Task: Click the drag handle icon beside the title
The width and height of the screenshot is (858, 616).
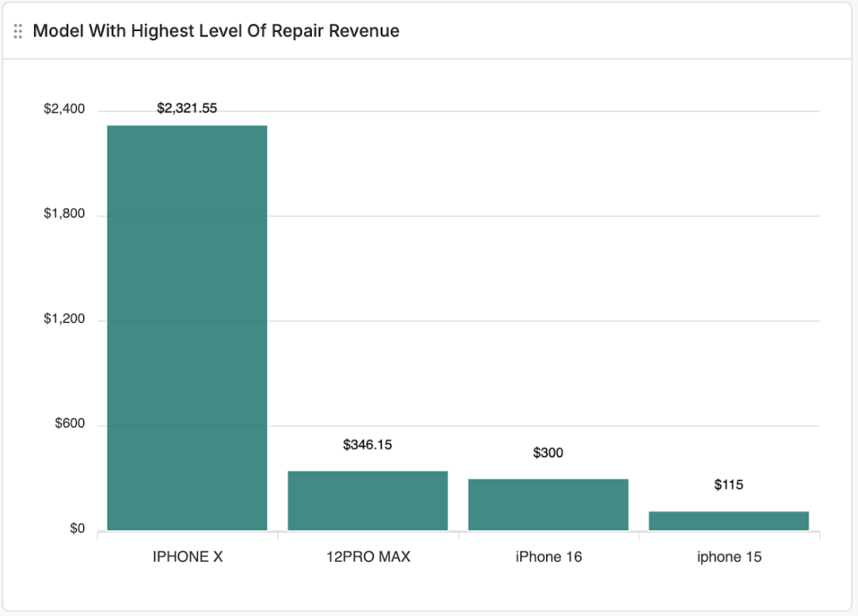Action: [x=17, y=31]
